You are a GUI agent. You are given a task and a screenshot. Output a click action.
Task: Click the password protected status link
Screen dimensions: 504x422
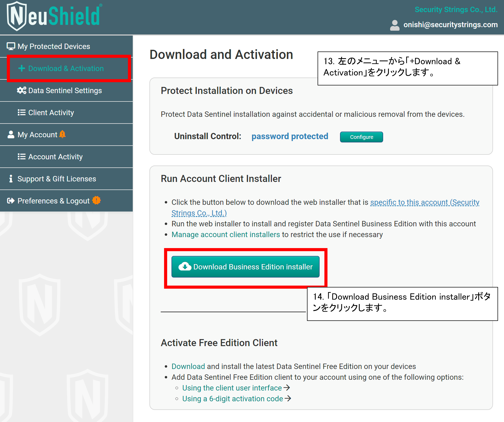click(x=290, y=136)
